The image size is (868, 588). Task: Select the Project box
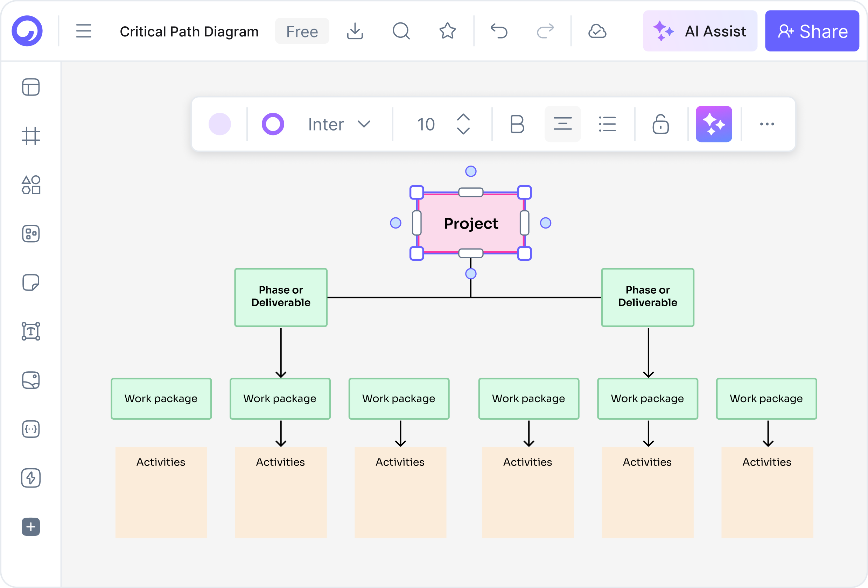[471, 223]
